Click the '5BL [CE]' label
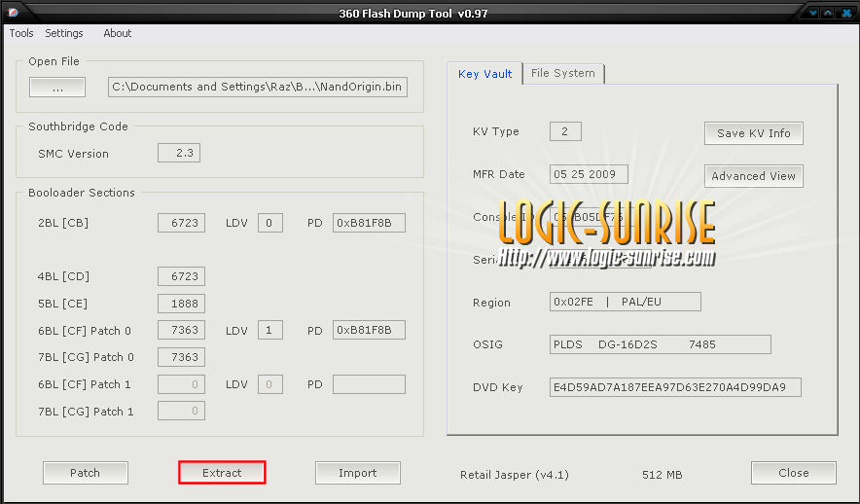This screenshot has width=860, height=504. (62, 304)
